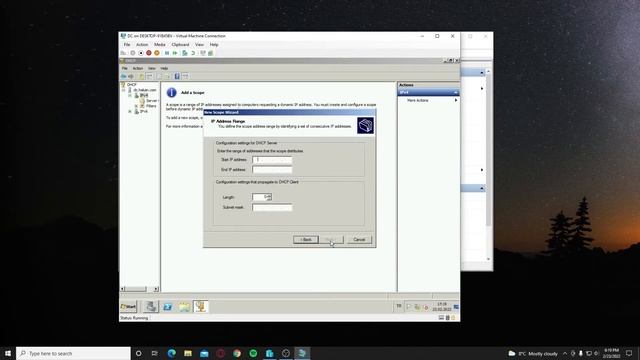Expand the IPv6 node in DHCP tree
This screenshot has width=640, height=360.
(130, 111)
